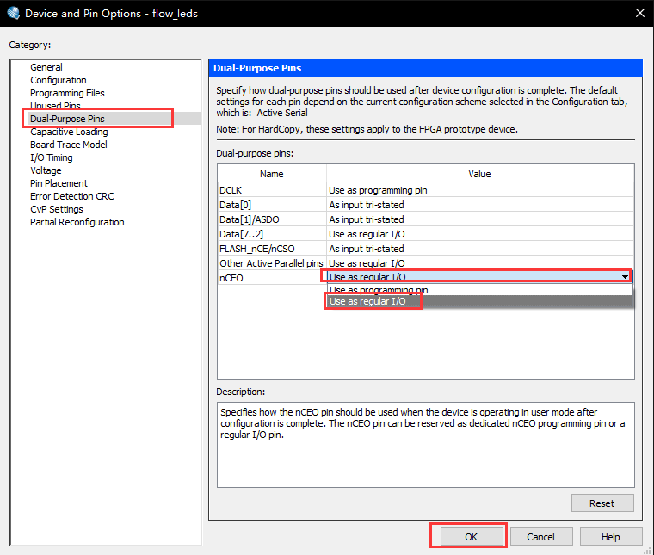The height and width of the screenshot is (555, 654).
Task: Open Help for this dialog
Action: (x=611, y=537)
